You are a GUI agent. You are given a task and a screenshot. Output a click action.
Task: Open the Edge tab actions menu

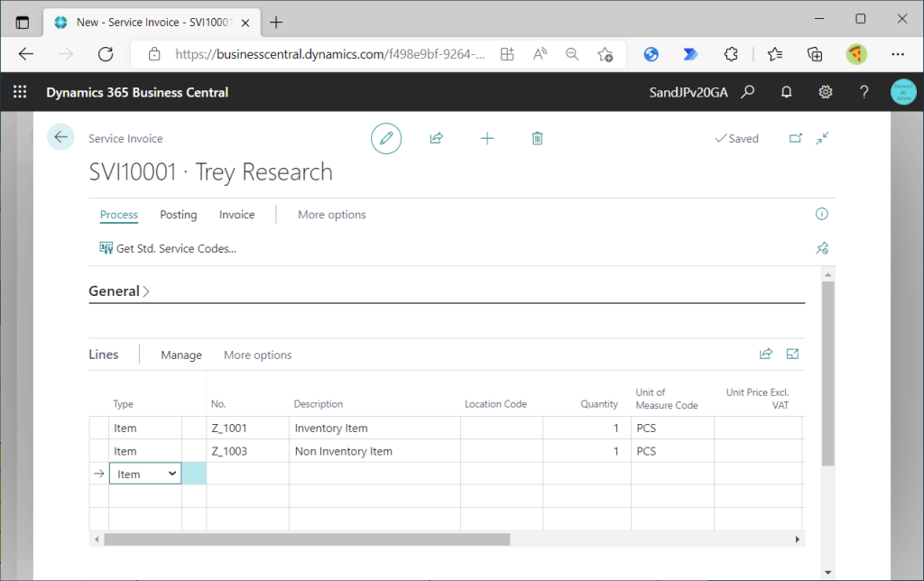(23, 23)
